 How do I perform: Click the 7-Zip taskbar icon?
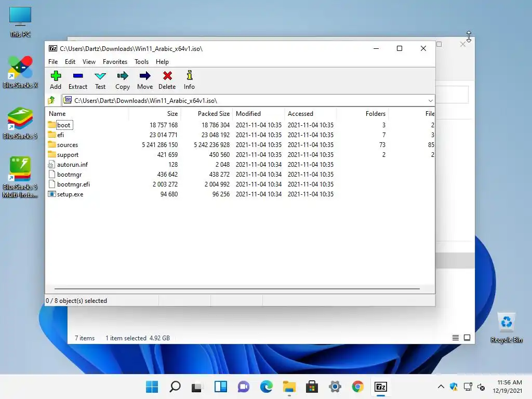pyautogui.click(x=381, y=387)
